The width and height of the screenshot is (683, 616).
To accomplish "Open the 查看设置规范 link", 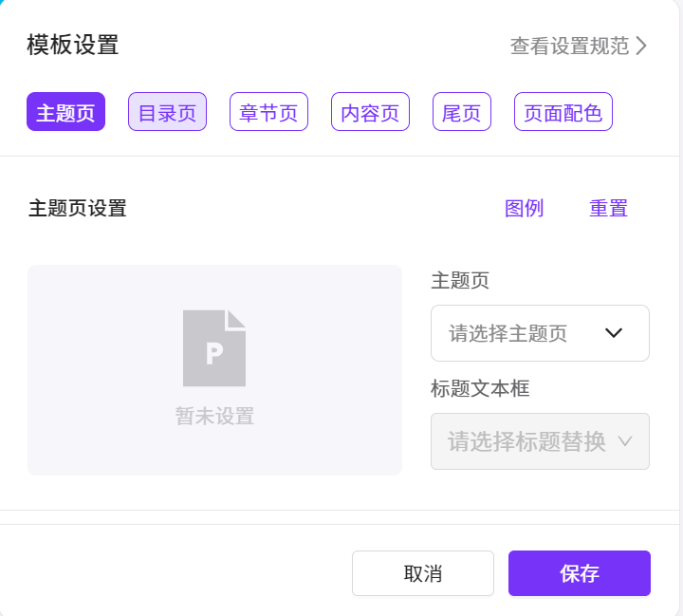I will (569, 46).
